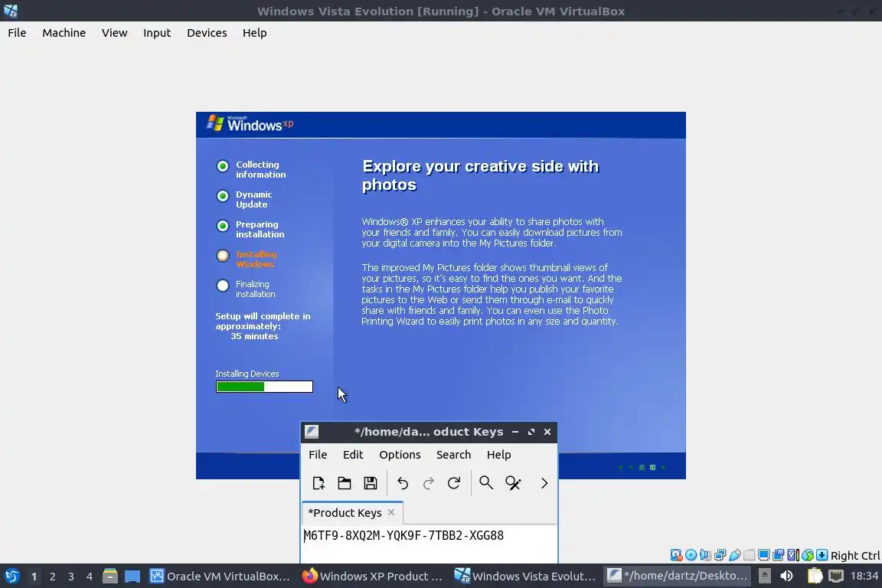Open the system start menu bird icon

11,577
